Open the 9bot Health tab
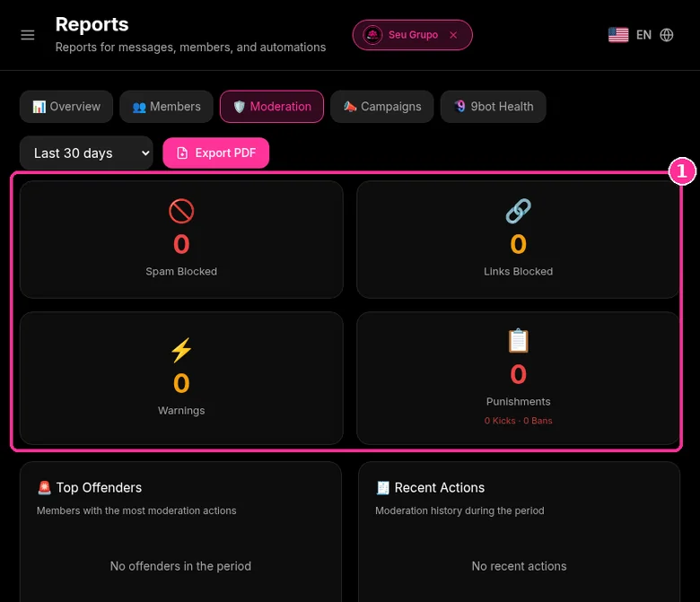Image resolution: width=700 pixels, height=602 pixels. tap(493, 107)
